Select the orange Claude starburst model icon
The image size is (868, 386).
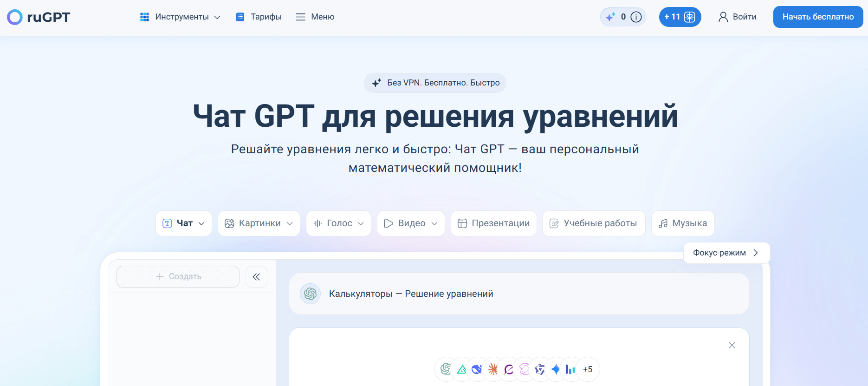pos(493,369)
